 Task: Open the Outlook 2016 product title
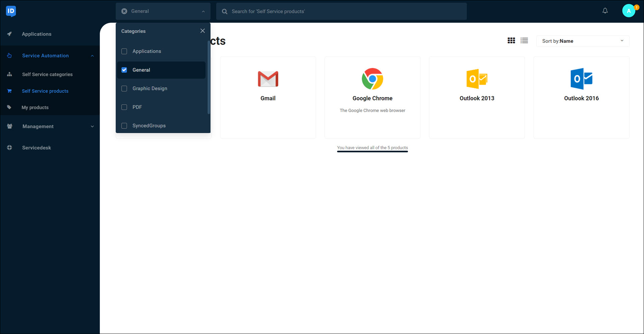pos(581,98)
